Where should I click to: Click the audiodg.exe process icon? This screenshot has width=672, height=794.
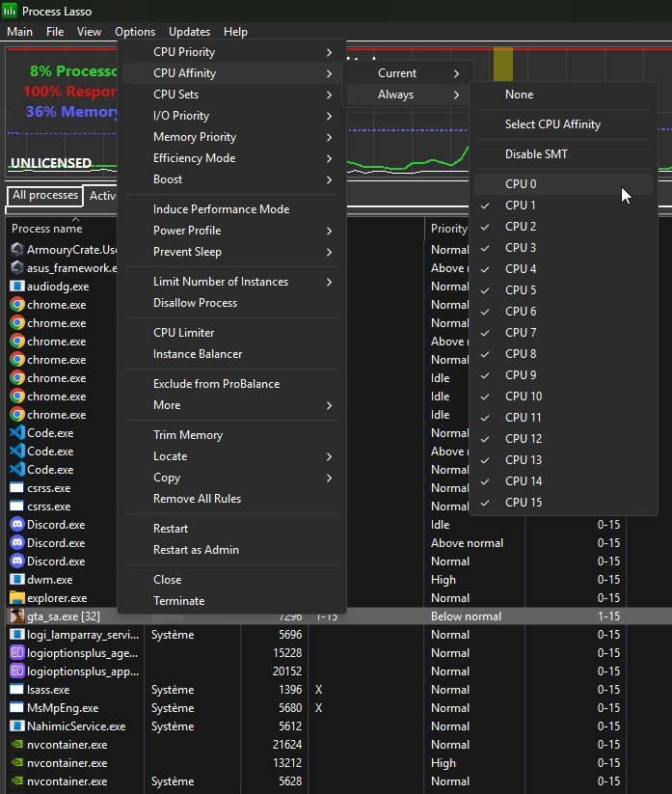pyautogui.click(x=17, y=286)
